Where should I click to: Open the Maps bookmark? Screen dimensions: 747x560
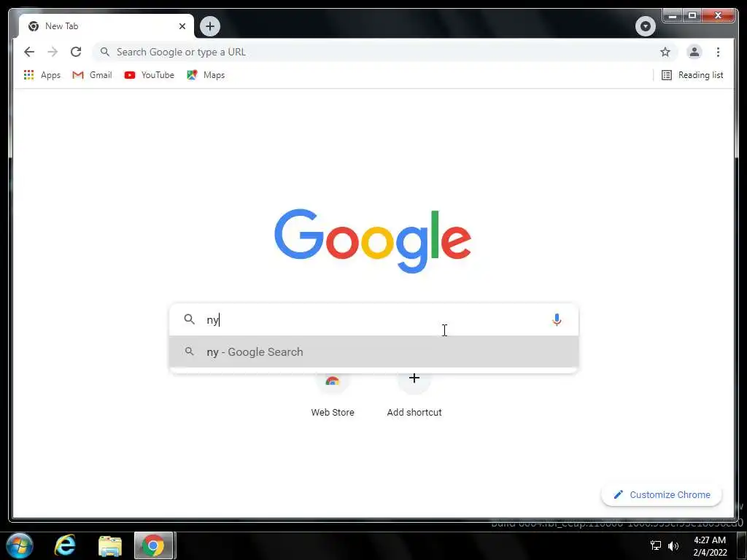(x=205, y=75)
